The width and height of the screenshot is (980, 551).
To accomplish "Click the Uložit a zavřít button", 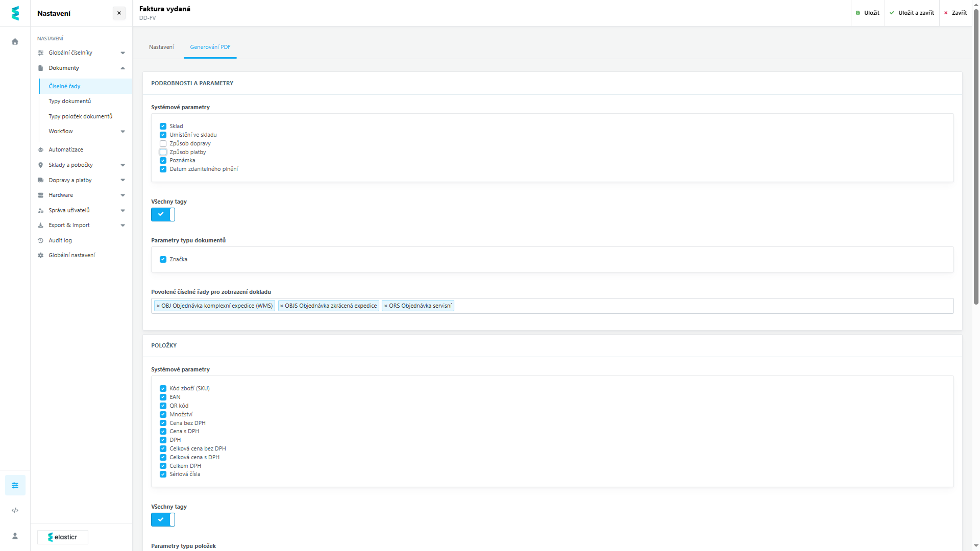I will tap(912, 13).
